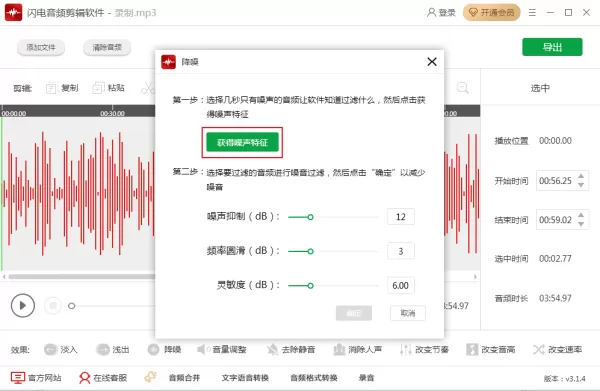
Task: Open 官方网站 link
Action: point(36,378)
